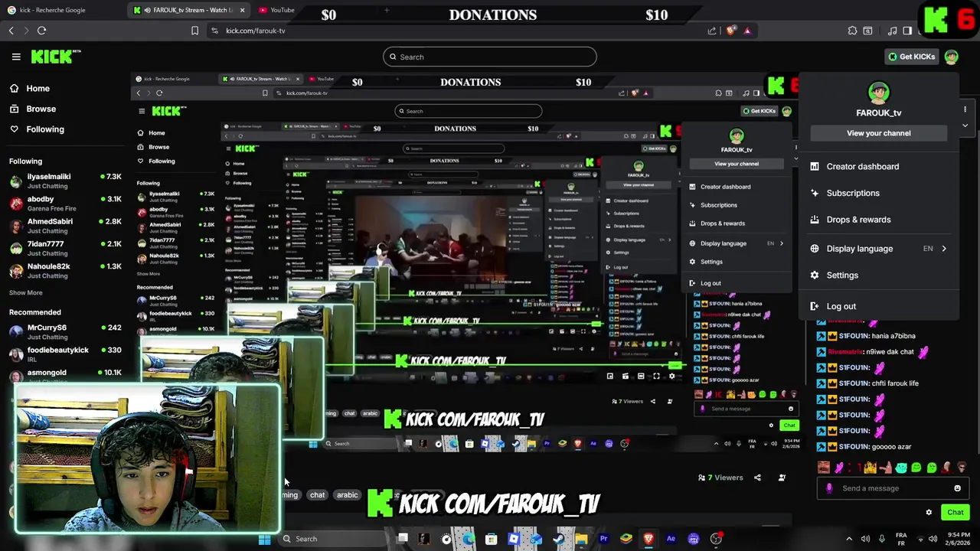980x551 pixels.
Task: Open asmongold recommended channel
Action: point(65,375)
